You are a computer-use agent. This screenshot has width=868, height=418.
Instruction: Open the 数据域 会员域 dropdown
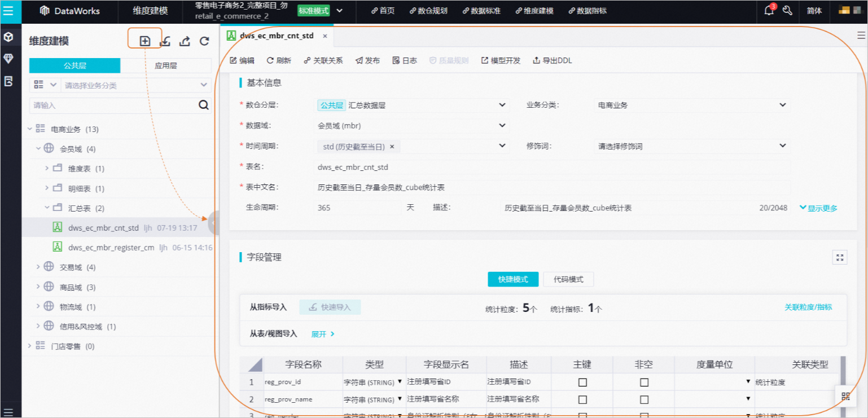pos(411,126)
